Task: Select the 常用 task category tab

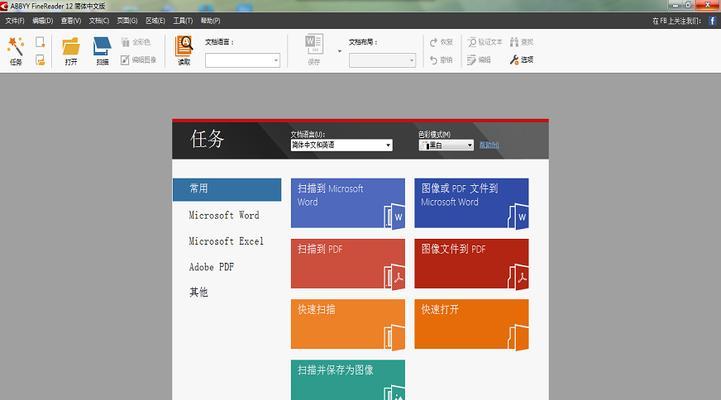Action: tap(227, 189)
